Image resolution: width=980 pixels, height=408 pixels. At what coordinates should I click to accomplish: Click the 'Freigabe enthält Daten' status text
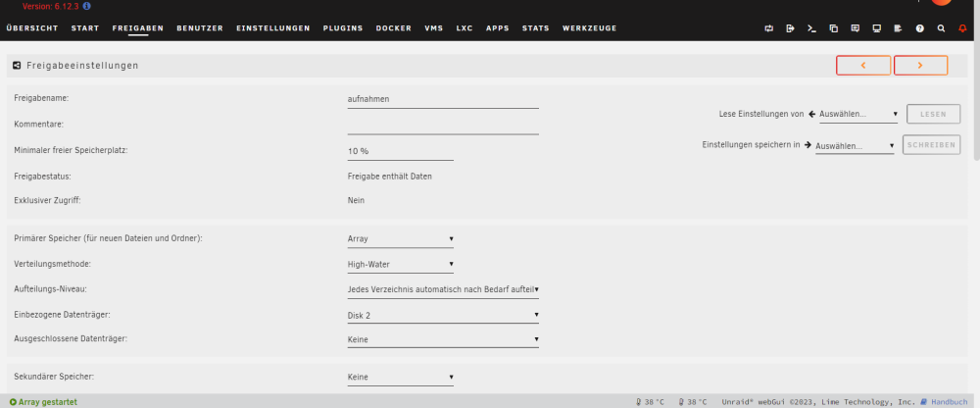(x=389, y=177)
